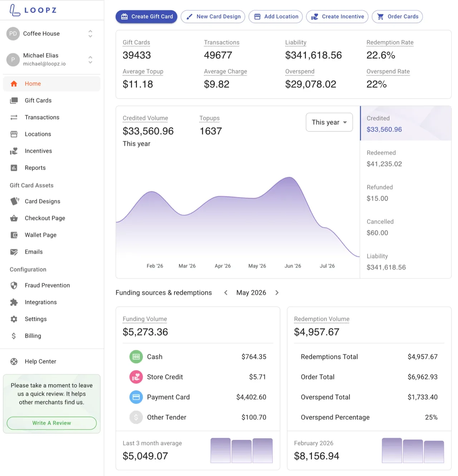Click the Checkout Page basket icon

point(14,218)
